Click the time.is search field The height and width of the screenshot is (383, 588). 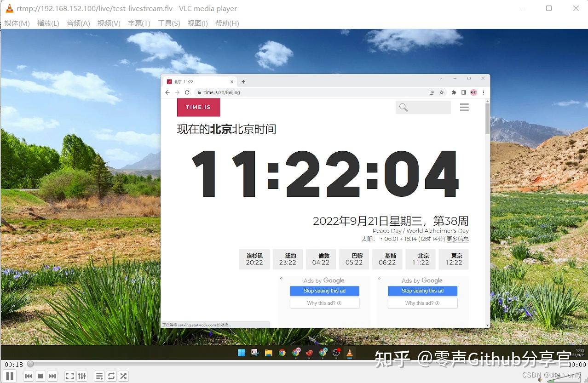[x=423, y=107]
